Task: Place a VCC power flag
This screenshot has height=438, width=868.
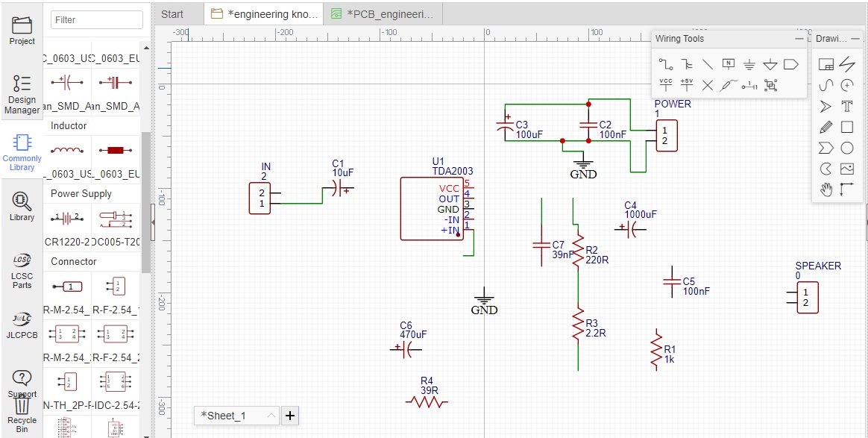Action: [666, 85]
